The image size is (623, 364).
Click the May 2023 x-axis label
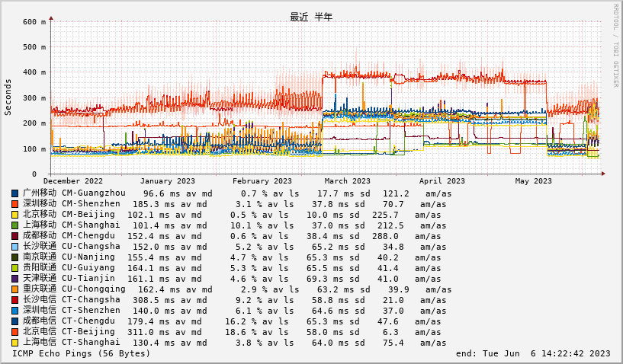tap(533, 181)
